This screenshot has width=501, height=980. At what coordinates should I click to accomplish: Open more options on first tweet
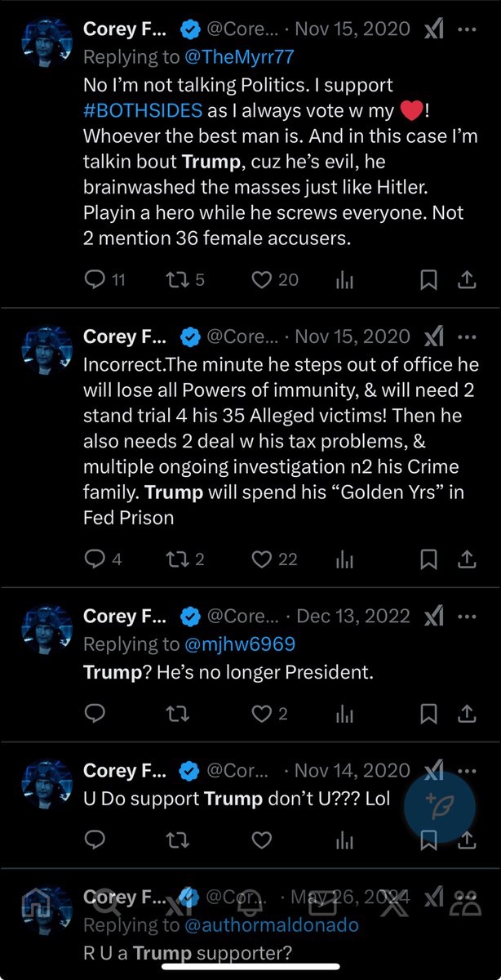467,30
